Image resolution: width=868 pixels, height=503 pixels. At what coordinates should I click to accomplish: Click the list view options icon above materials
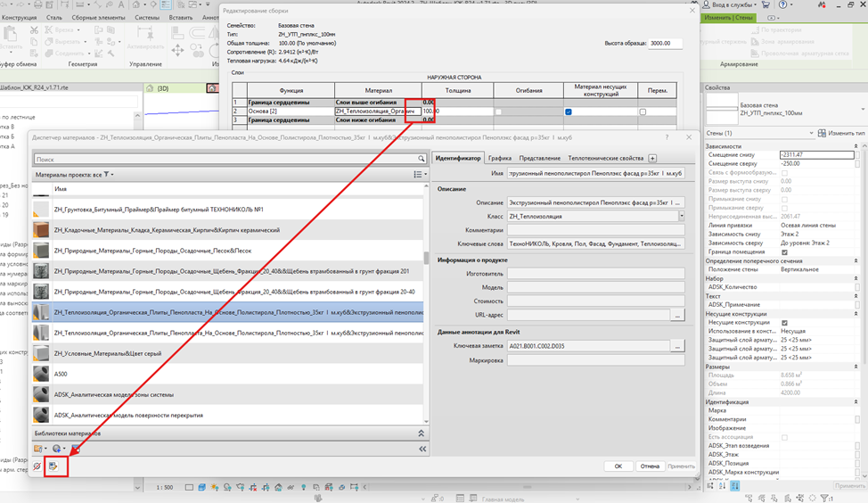coord(420,175)
